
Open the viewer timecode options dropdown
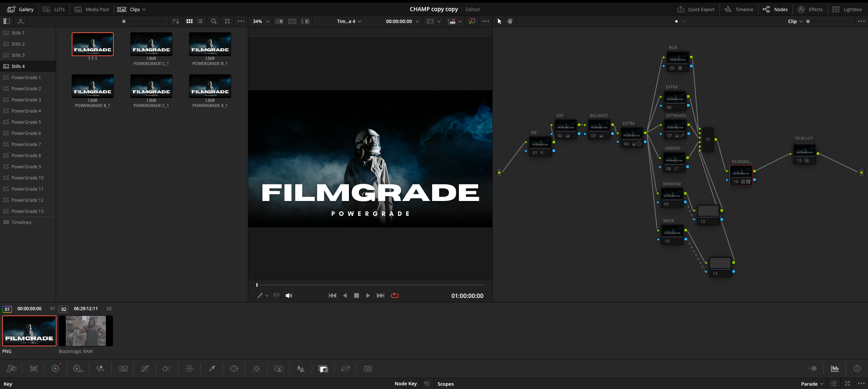pos(417,21)
